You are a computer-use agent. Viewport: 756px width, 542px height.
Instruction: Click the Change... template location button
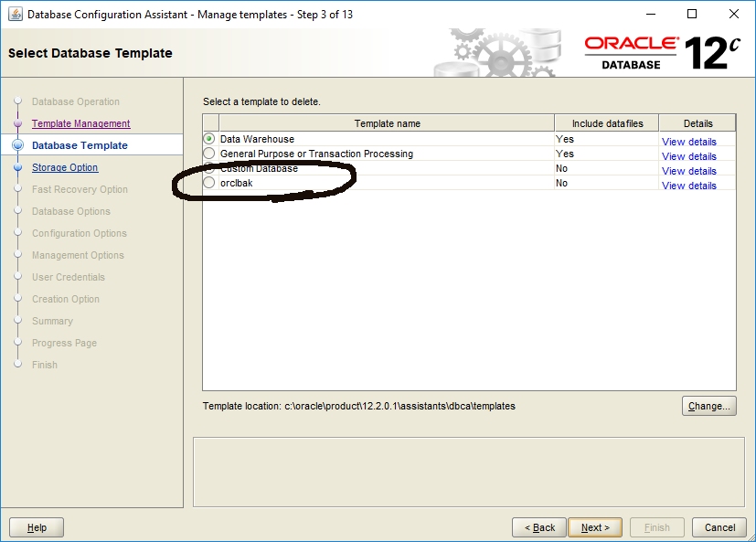click(x=708, y=406)
